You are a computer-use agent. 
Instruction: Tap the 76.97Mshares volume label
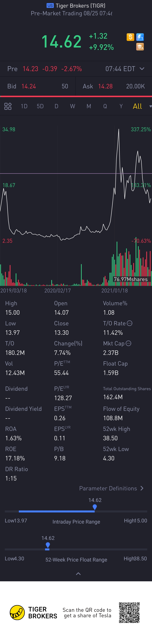pyautogui.click(x=131, y=279)
